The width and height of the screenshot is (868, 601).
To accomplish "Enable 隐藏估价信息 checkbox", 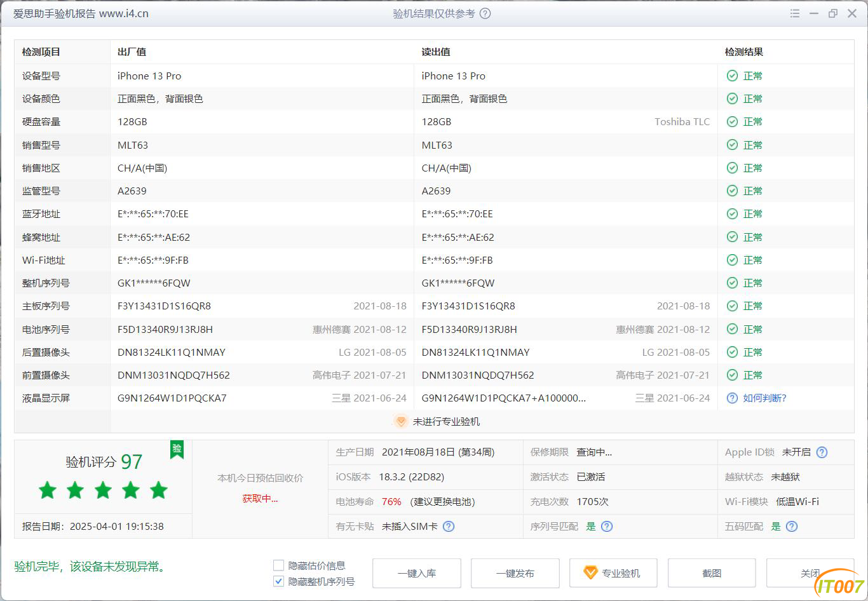I will (278, 565).
